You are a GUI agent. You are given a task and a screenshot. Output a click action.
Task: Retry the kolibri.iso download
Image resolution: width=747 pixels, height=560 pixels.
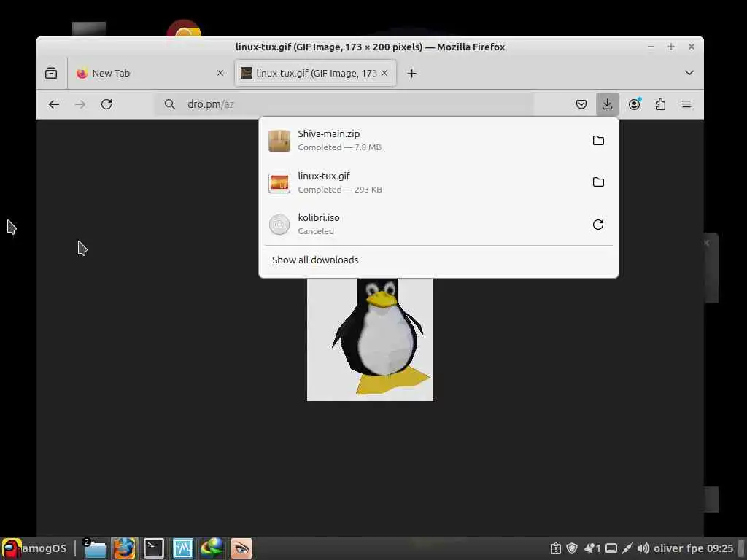point(598,225)
